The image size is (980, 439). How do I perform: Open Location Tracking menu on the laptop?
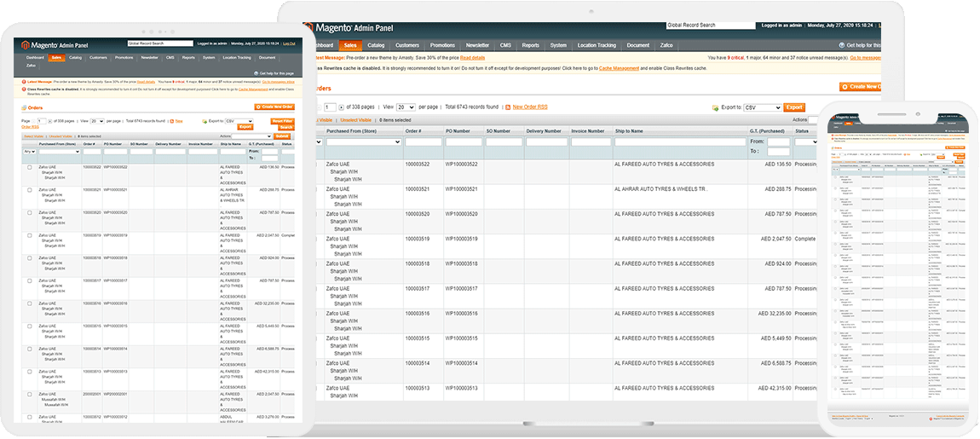tap(597, 46)
